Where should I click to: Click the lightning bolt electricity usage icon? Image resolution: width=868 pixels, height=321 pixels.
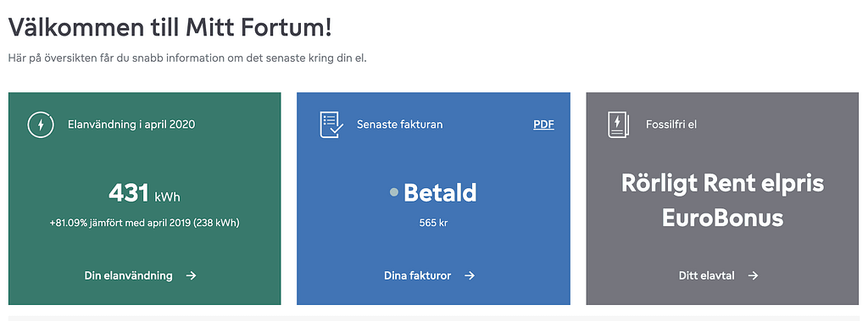click(x=41, y=125)
